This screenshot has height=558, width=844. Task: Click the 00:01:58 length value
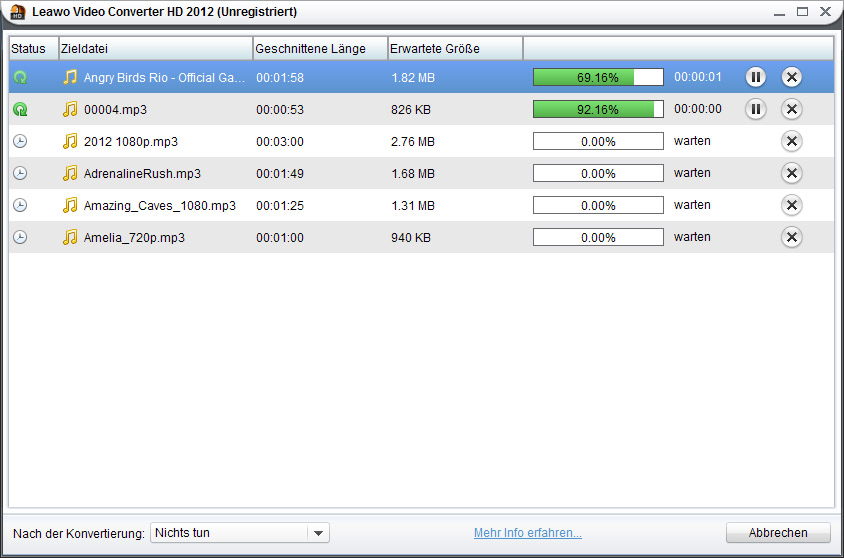280,77
